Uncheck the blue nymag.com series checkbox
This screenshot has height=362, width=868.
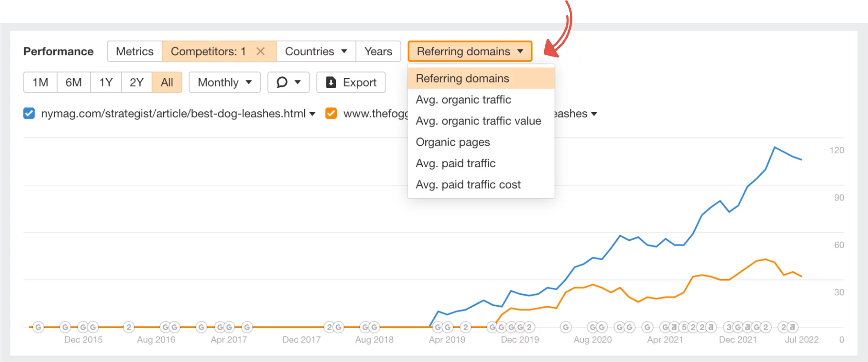coord(29,113)
